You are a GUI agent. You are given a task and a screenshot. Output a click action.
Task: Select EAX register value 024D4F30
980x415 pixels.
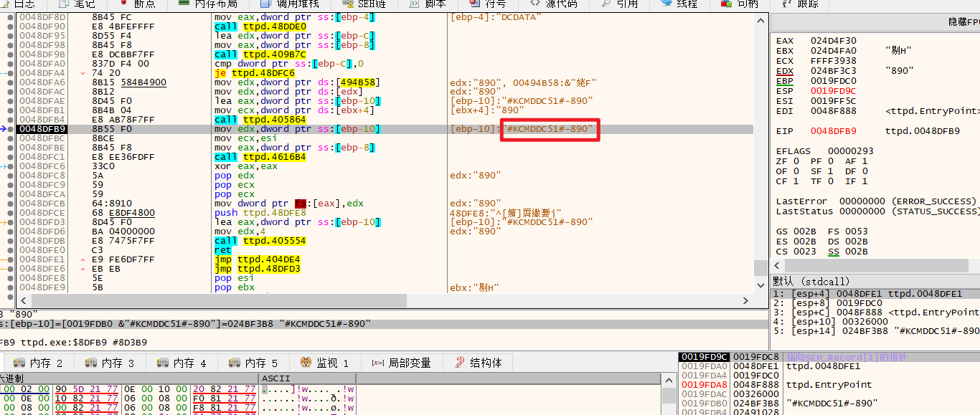pyautogui.click(x=834, y=41)
